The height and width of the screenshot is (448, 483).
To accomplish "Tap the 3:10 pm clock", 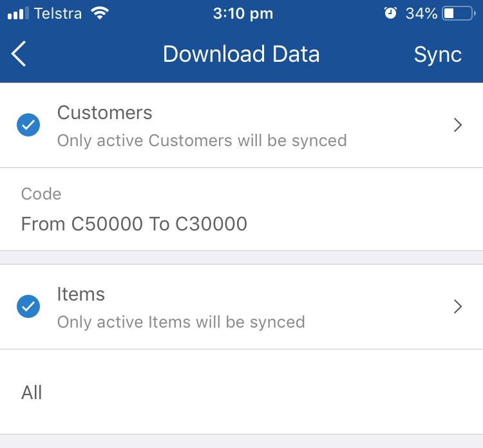I will [x=243, y=14].
